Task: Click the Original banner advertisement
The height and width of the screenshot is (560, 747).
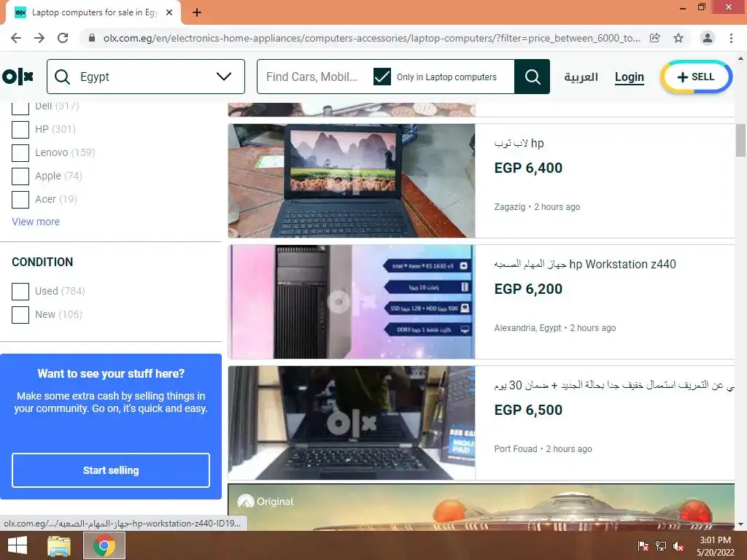Action: click(x=481, y=507)
